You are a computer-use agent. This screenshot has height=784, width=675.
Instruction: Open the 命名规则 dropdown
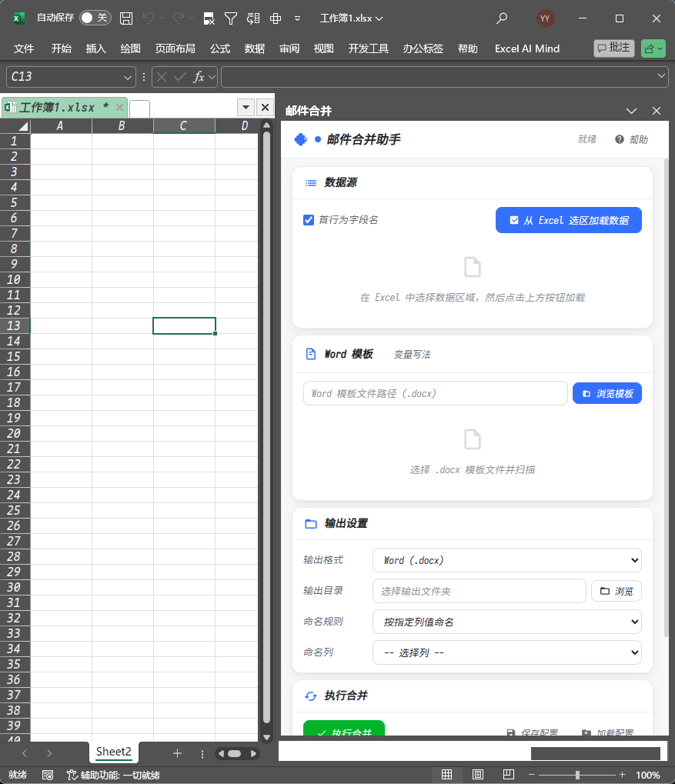507,622
